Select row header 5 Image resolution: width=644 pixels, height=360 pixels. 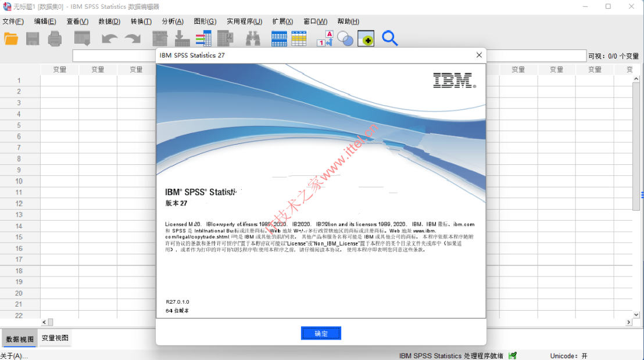pos(19,125)
